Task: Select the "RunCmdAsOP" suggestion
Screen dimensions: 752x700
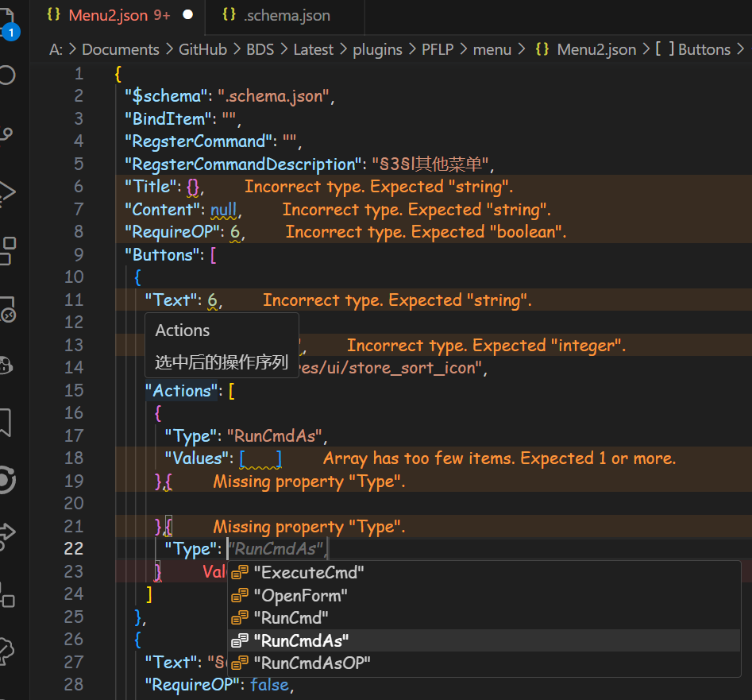Action: (311, 663)
